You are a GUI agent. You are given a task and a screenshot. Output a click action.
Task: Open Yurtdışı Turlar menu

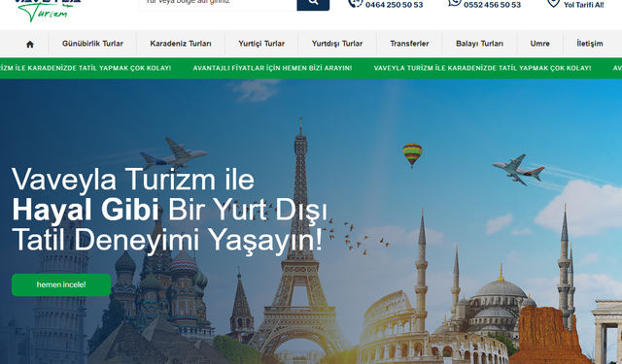pos(337,44)
